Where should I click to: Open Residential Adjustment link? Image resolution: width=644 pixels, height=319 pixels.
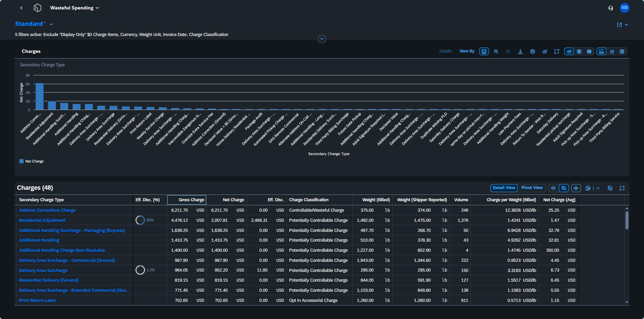[42, 220]
